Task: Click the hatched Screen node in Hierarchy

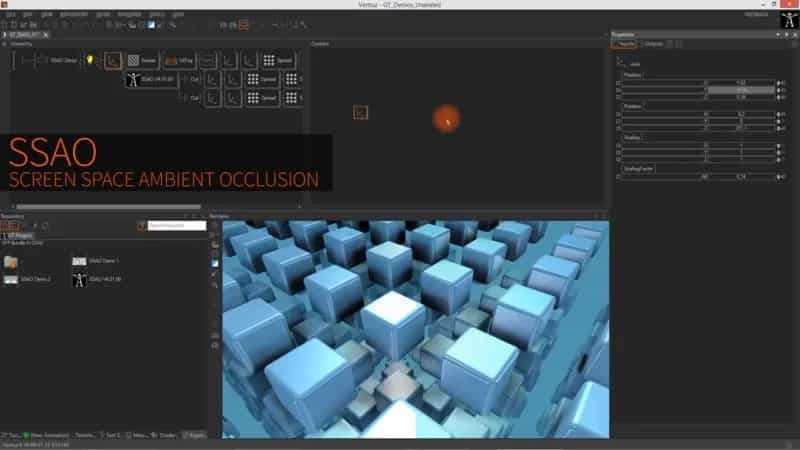Action: 138,61
